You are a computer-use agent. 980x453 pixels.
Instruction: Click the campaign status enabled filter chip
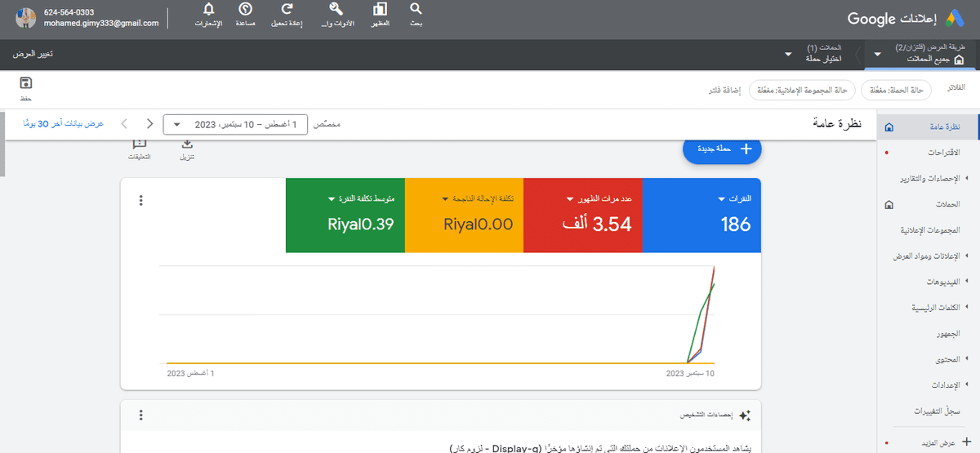895,89
